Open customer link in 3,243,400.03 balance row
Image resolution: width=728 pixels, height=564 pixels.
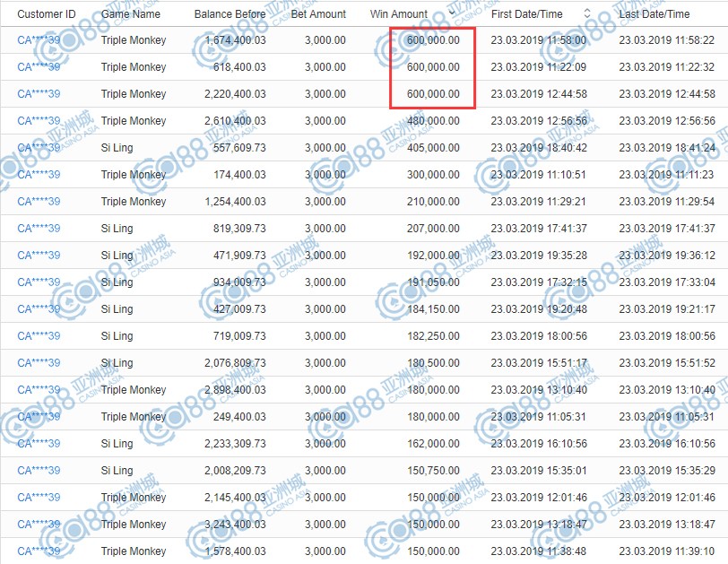(39, 525)
